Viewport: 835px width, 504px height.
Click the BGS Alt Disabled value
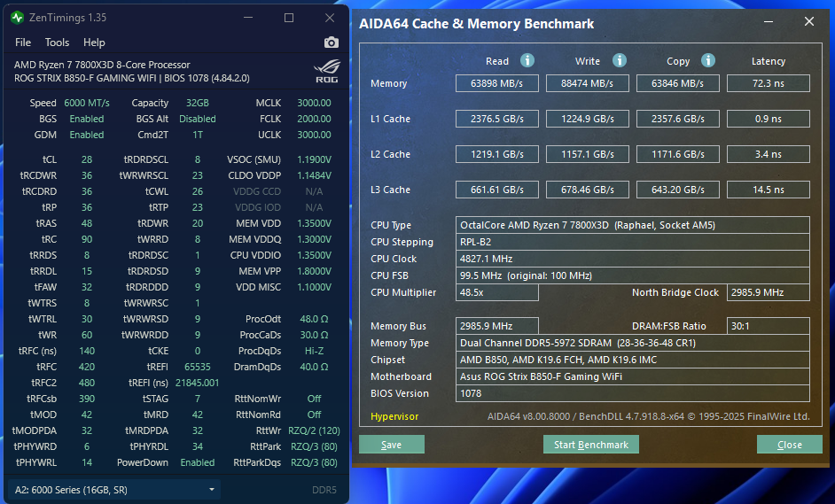pyautogui.click(x=198, y=119)
